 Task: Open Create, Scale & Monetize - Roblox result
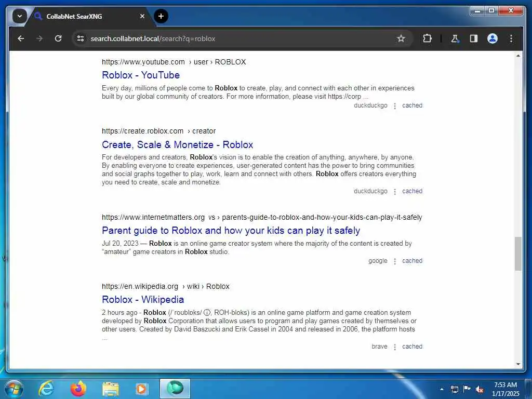coord(178,144)
